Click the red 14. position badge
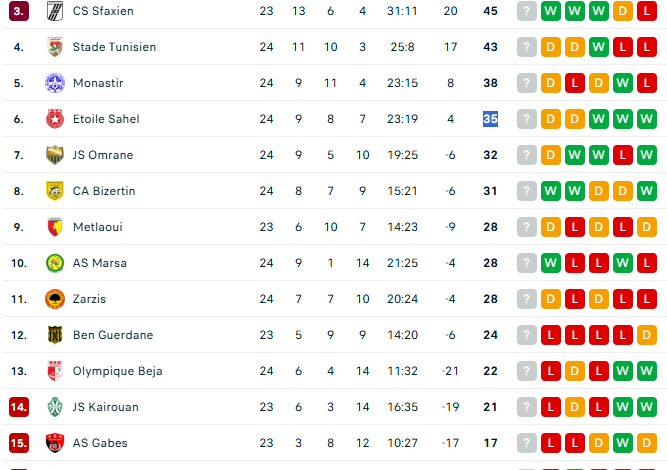This screenshot has width=667, height=470. point(19,407)
